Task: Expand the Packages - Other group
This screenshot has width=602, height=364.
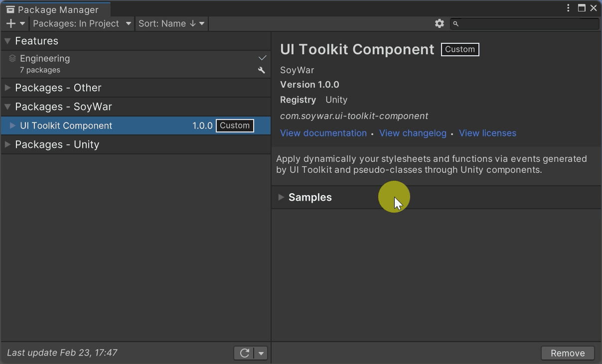Action: tap(7, 88)
